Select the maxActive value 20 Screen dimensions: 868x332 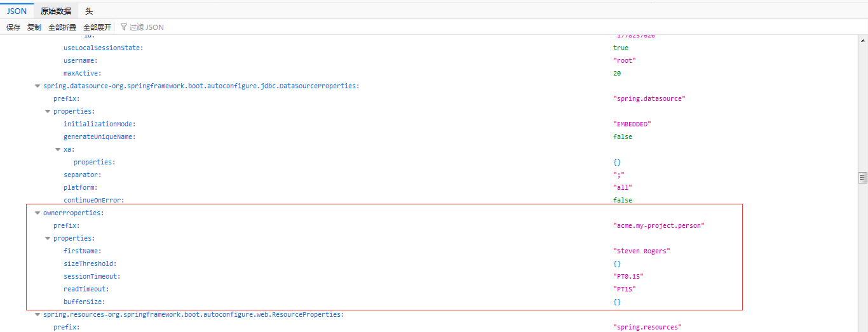617,73
